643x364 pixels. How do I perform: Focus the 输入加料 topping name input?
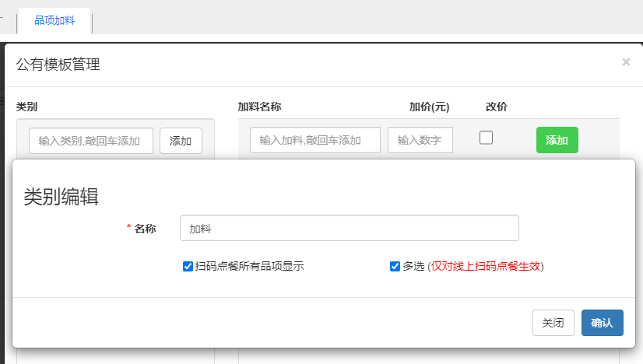point(315,140)
